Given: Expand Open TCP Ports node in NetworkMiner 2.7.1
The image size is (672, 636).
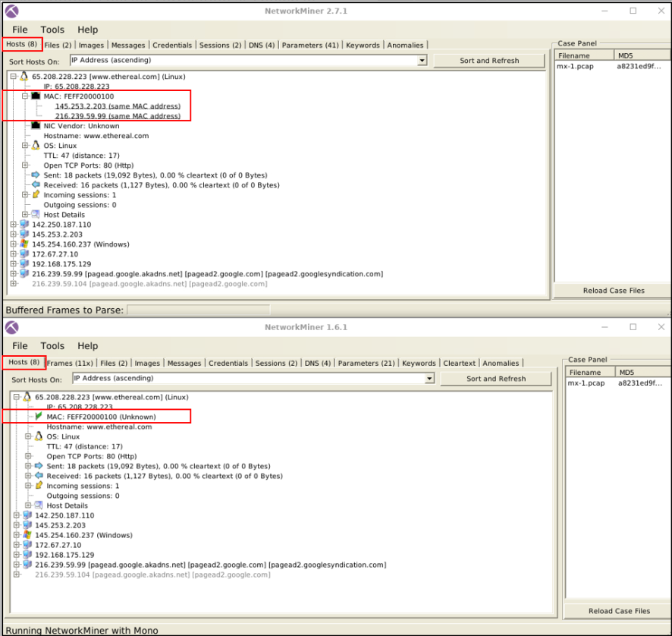Looking at the screenshot, I should click(25, 165).
